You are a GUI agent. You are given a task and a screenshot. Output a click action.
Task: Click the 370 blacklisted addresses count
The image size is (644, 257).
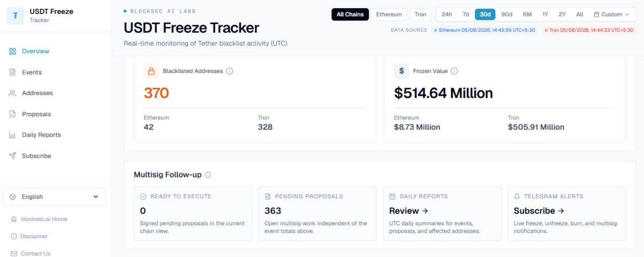click(156, 93)
